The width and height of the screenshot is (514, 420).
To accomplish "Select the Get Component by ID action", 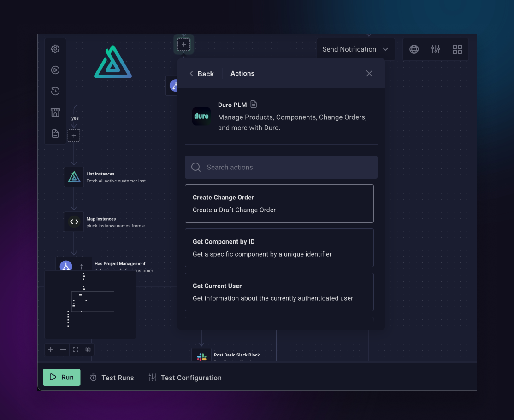I will click(279, 248).
